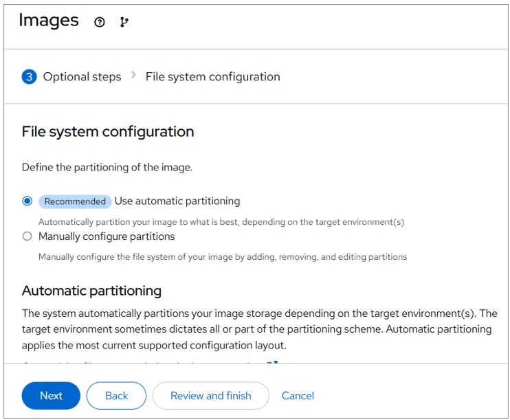This screenshot has height=420, width=510.
Task: Click the File system configuration section heading
Action: [108, 131]
